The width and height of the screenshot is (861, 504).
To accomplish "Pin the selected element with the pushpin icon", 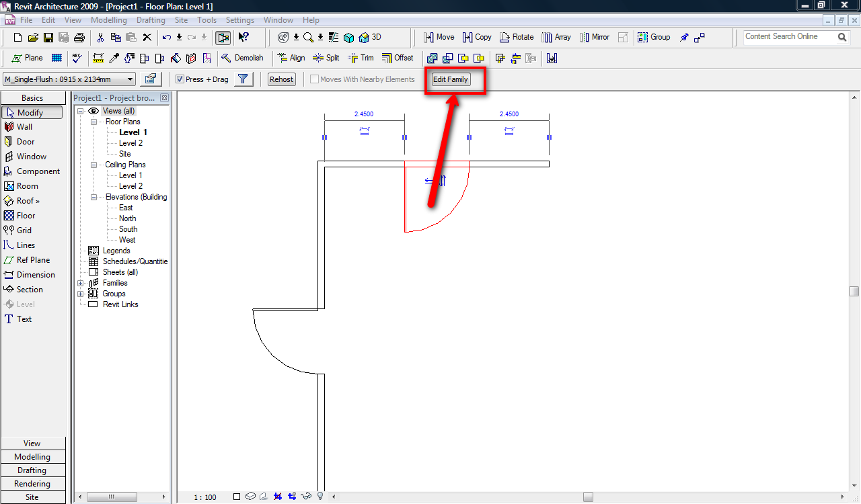I will [684, 38].
